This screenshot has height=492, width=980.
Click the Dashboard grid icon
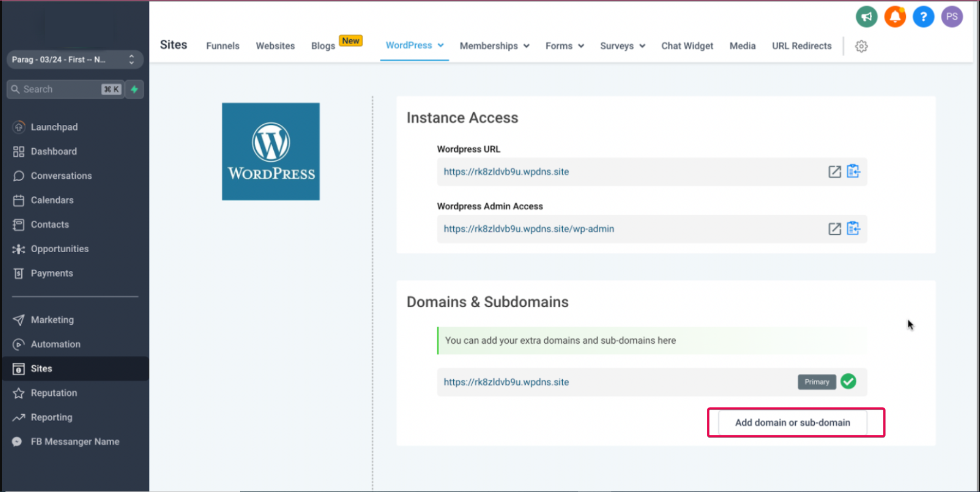click(19, 151)
